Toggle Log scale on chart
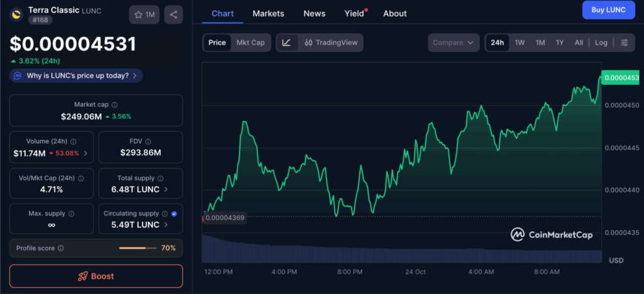 coord(601,43)
